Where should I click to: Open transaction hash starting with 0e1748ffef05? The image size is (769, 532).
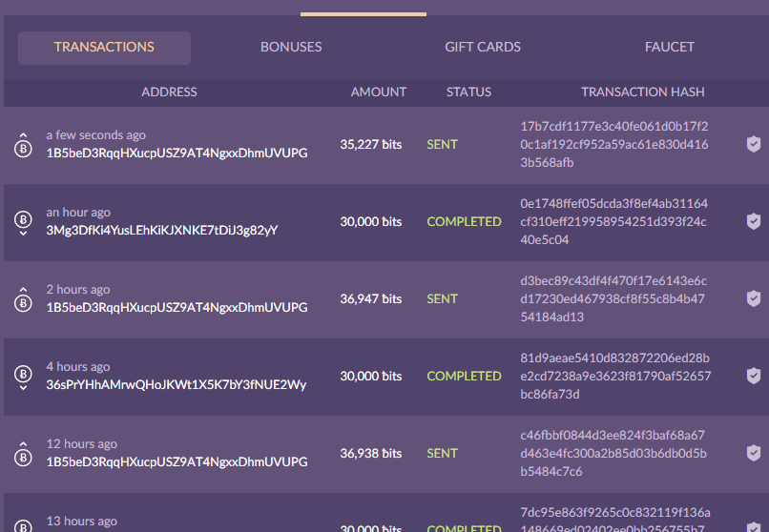(614, 221)
